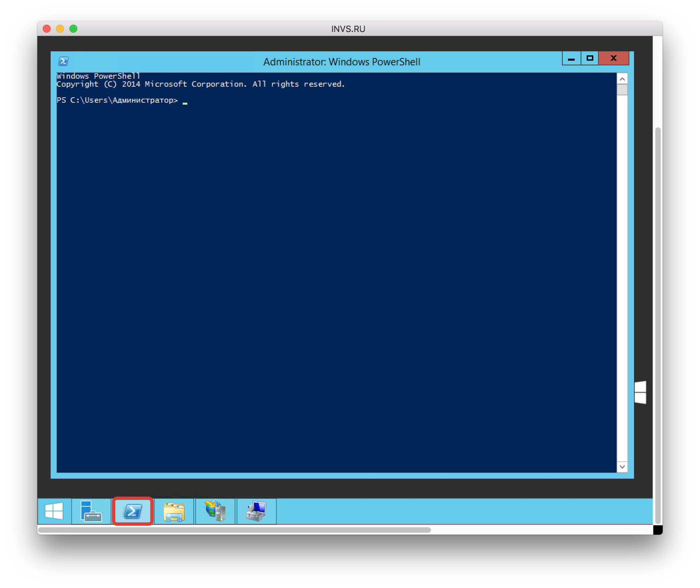Viewport: 700px width, 588px height.
Task: Open File Explorer from the taskbar
Action: 174,511
